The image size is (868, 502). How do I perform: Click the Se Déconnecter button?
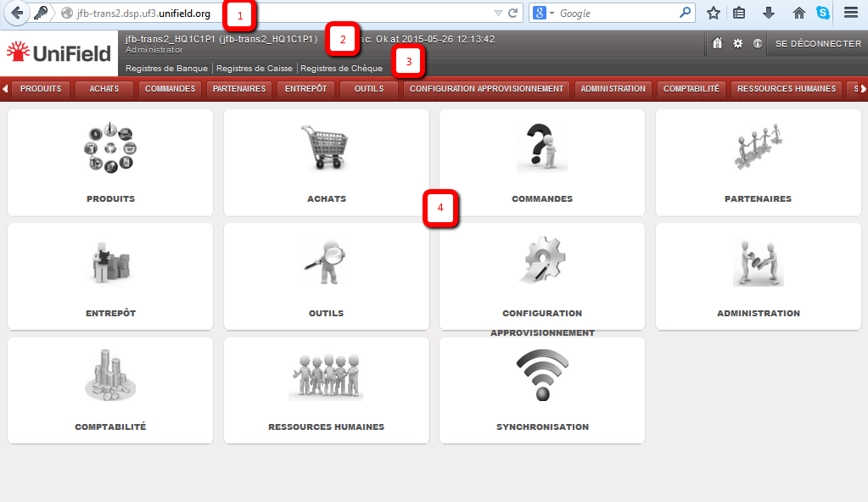pyautogui.click(x=818, y=43)
